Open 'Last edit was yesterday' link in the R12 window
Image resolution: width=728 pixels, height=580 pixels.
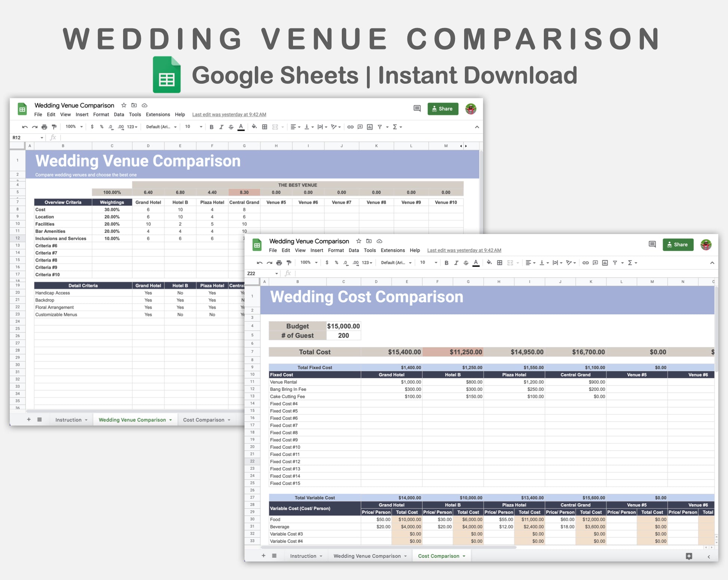[229, 114]
